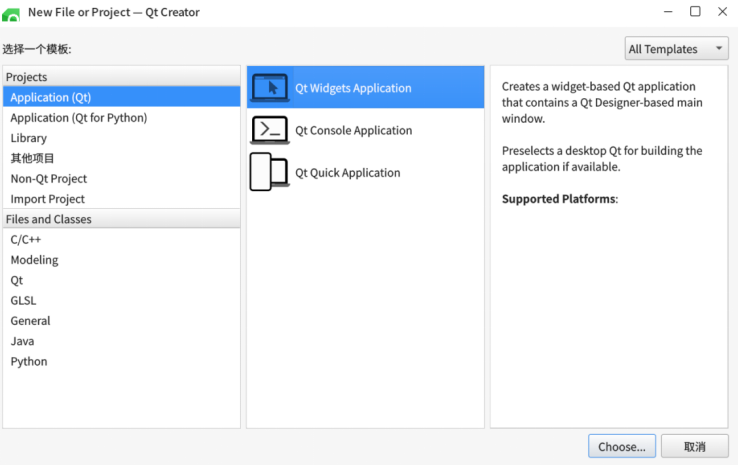Select Import Project category
Viewport: 739px width, 466px height.
click(122, 198)
